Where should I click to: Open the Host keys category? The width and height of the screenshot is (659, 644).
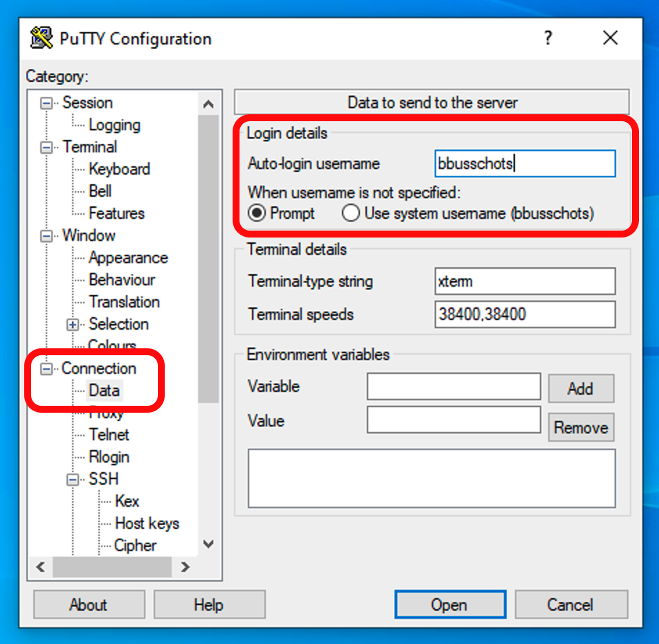pyautogui.click(x=147, y=524)
